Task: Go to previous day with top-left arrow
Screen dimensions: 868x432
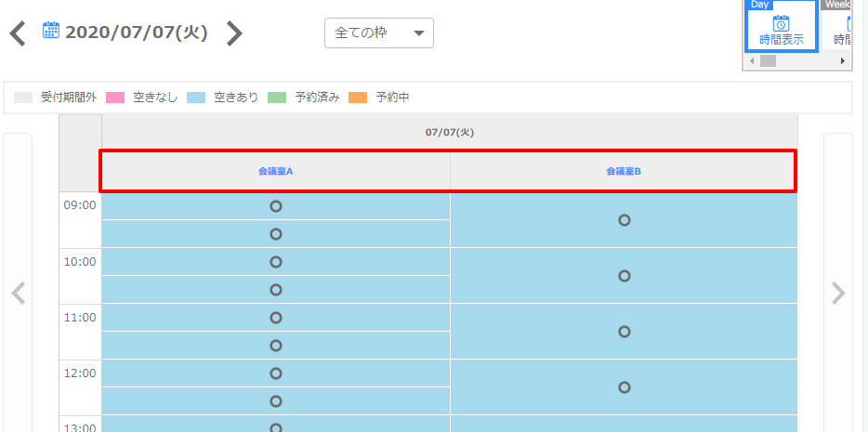Action: pos(18,34)
